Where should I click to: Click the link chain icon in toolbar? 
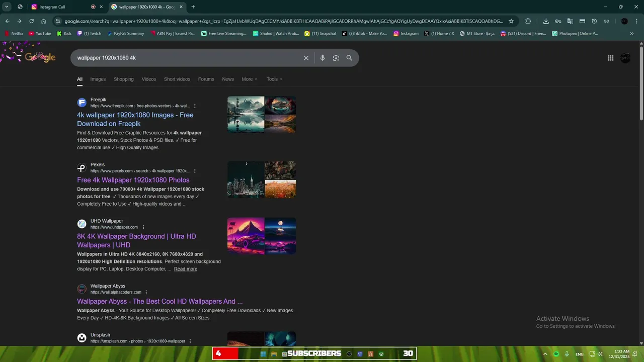pos(606,21)
